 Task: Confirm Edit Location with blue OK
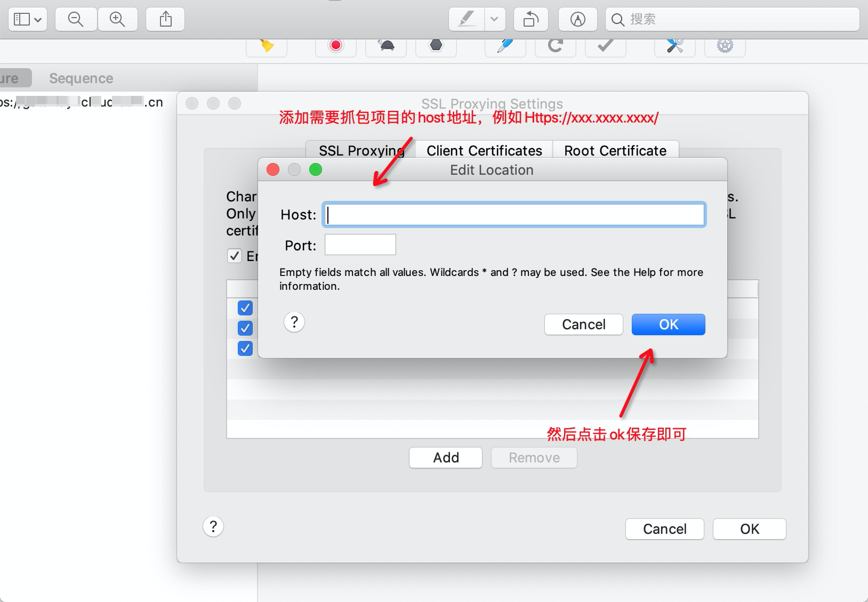tap(669, 324)
